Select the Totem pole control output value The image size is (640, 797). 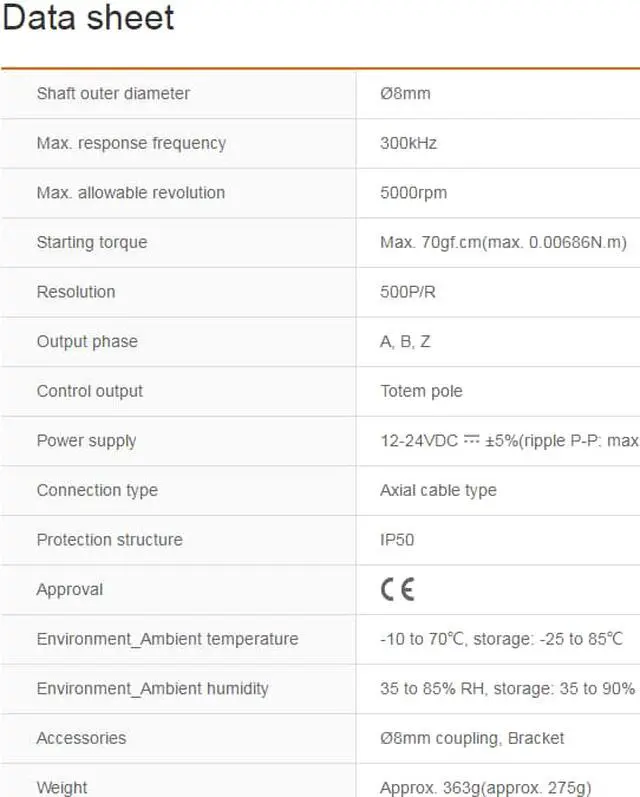pyautogui.click(x=421, y=391)
